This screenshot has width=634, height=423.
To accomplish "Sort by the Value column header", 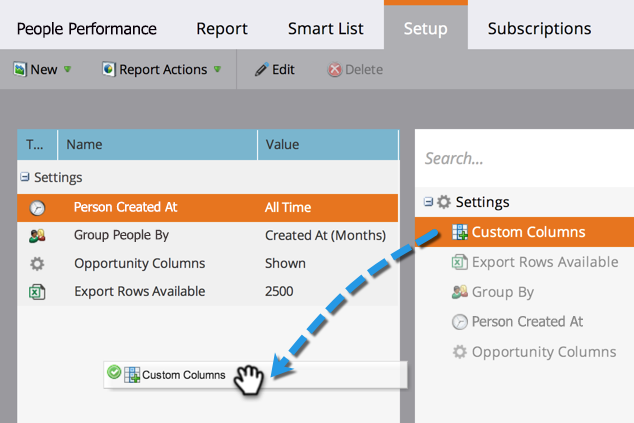I will pyautogui.click(x=283, y=145).
